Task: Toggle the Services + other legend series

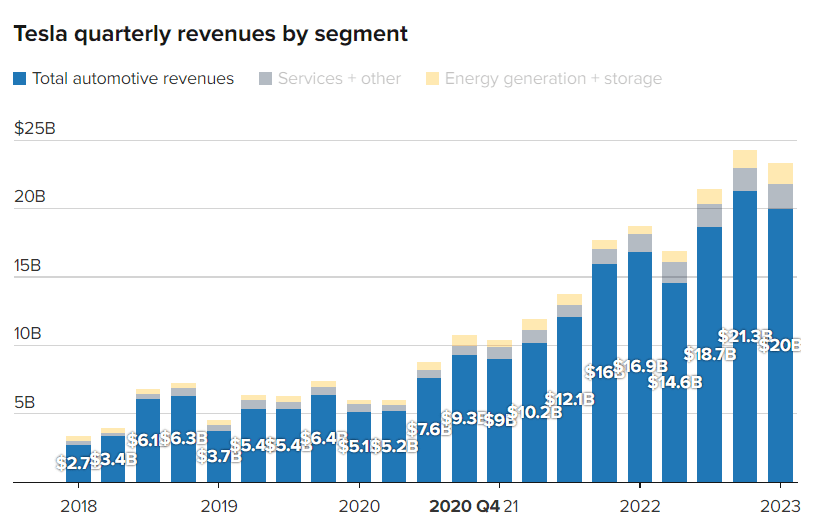Action: click(x=339, y=78)
